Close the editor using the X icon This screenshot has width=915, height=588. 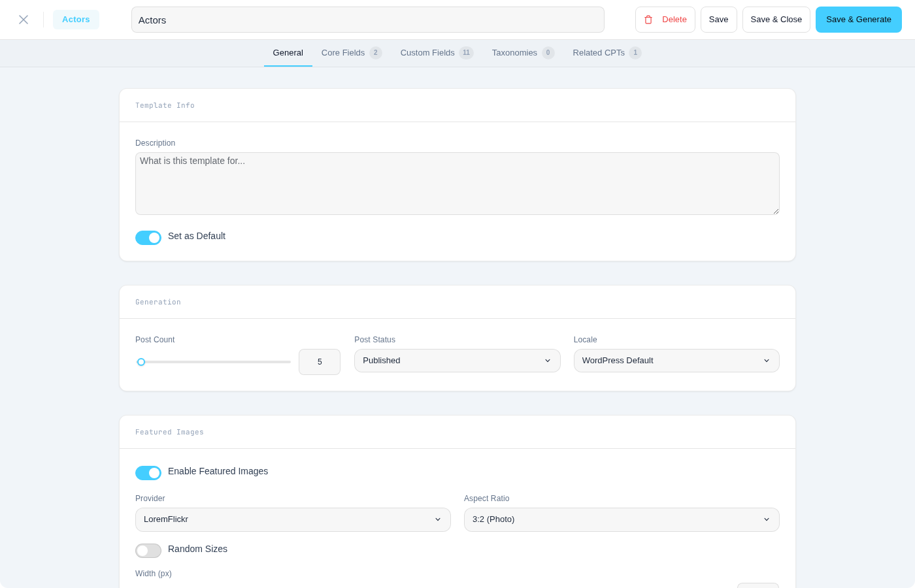click(24, 20)
